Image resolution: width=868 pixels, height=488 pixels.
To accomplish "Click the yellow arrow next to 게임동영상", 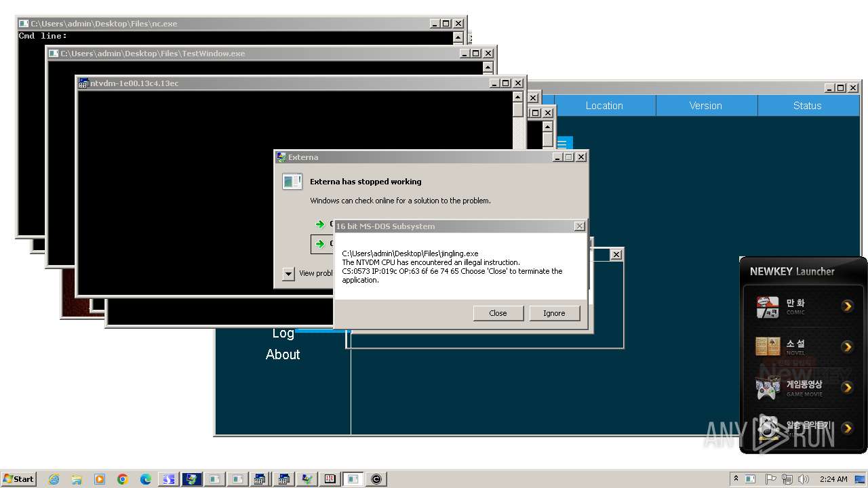I will click(847, 388).
